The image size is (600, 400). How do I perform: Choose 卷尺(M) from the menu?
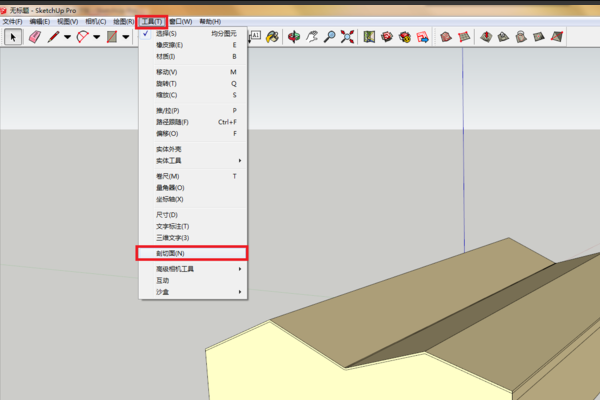pyautogui.click(x=193, y=176)
